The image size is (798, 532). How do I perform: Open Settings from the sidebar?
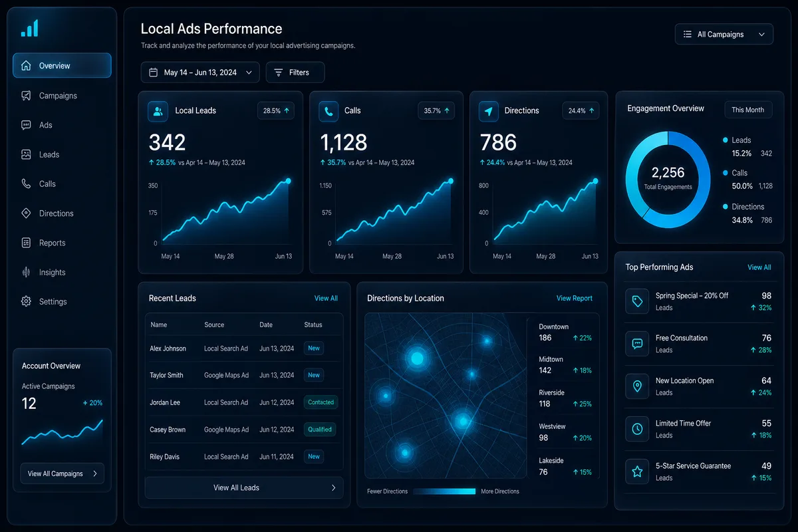coord(62,301)
